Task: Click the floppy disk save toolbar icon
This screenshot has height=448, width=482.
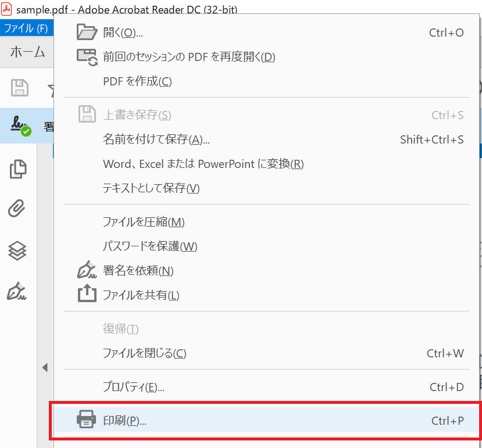Action: pyautogui.click(x=20, y=88)
